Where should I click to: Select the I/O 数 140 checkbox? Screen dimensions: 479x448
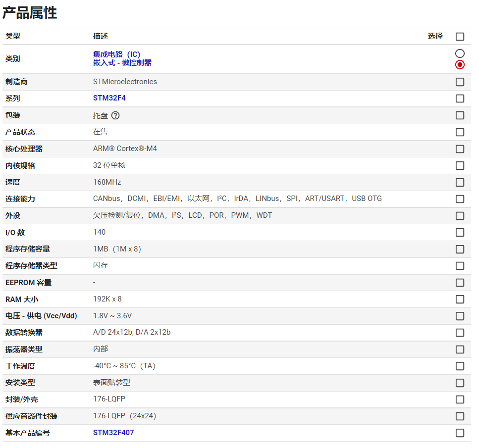460,233
